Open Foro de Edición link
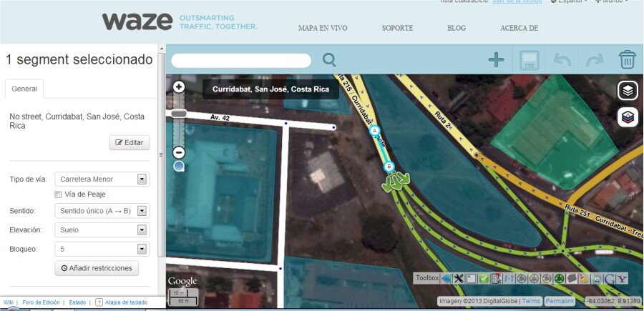644x311 pixels. coord(41,302)
